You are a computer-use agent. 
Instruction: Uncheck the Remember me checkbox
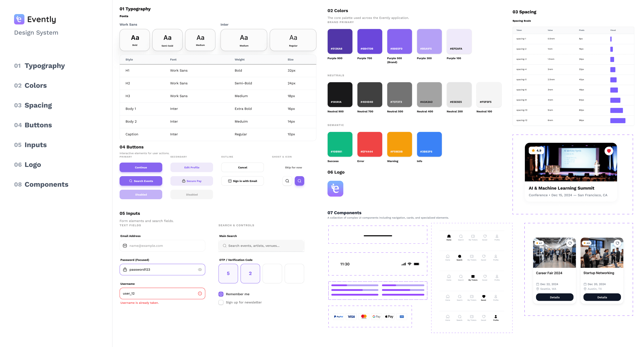click(x=221, y=294)
